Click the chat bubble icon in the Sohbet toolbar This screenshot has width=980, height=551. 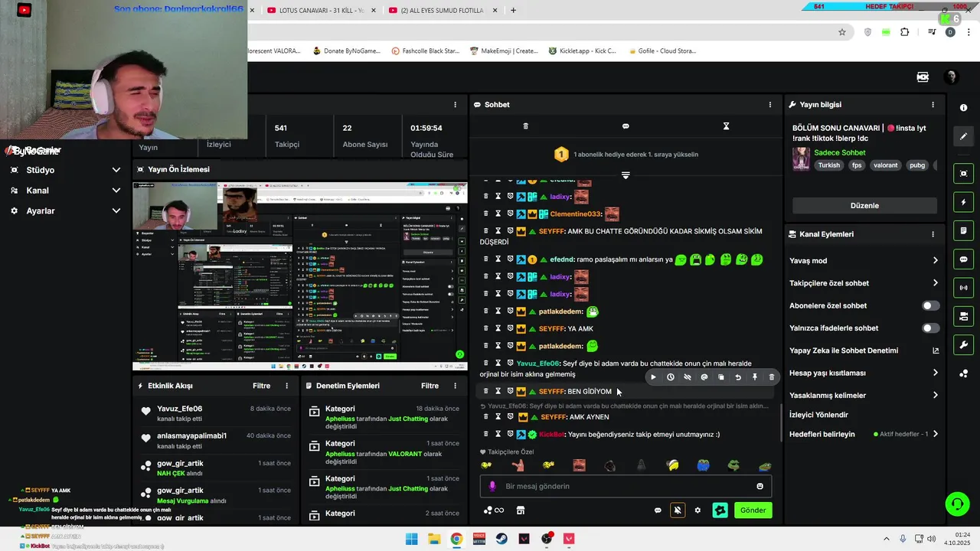click(x=626, y=126)
